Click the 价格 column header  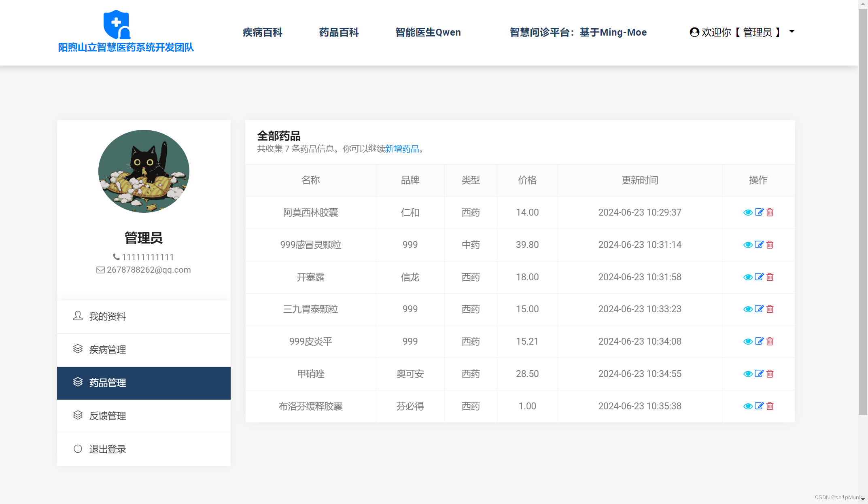click(x=527, y=180)
